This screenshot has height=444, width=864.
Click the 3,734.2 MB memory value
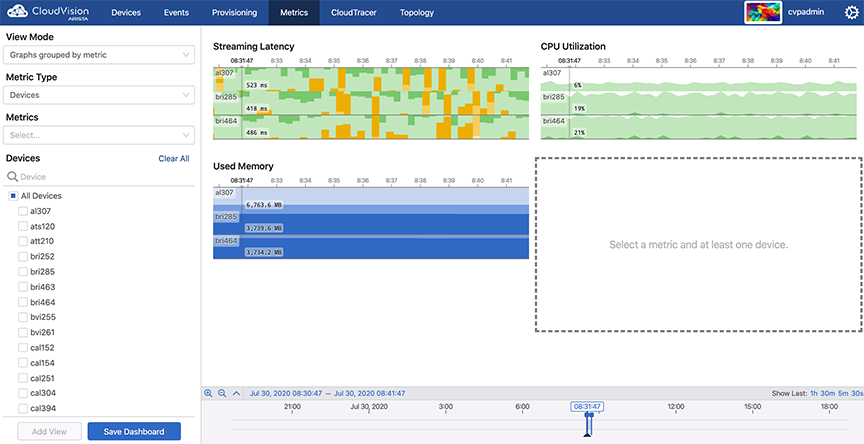[x=264, y=252]
